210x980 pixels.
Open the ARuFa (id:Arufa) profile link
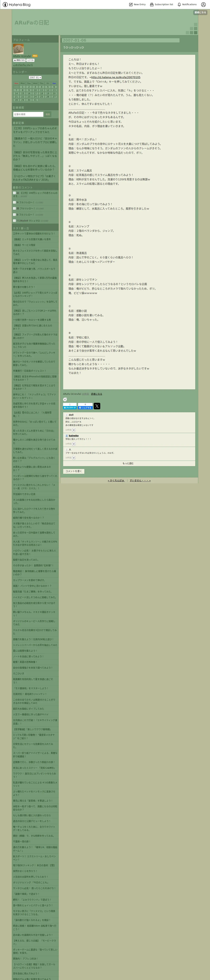(22, 56)
